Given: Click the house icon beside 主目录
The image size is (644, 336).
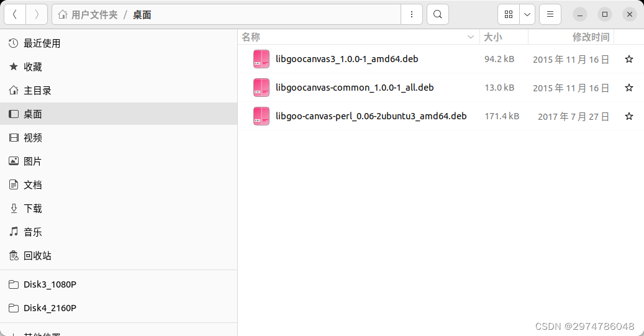Looking at the screenshot, I should (14, 91).
